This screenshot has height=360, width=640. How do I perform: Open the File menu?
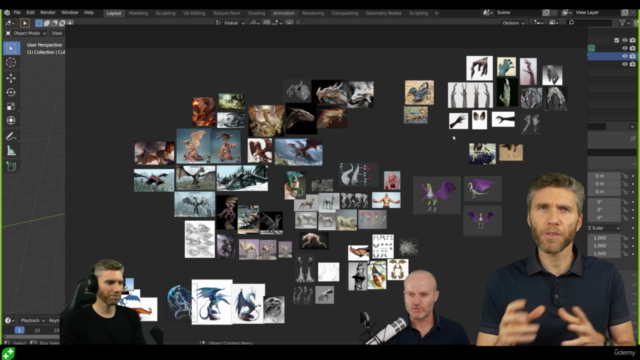(x=17, y=13)
